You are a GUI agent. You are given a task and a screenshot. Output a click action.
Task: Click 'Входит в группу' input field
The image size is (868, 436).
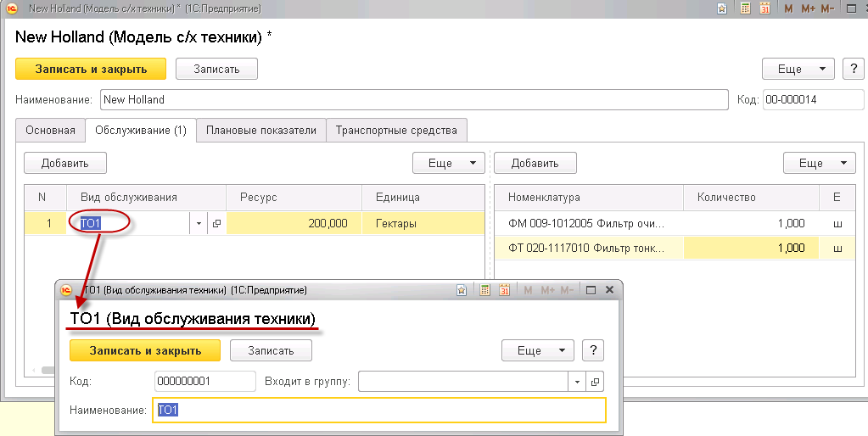[x=463, y=381]
